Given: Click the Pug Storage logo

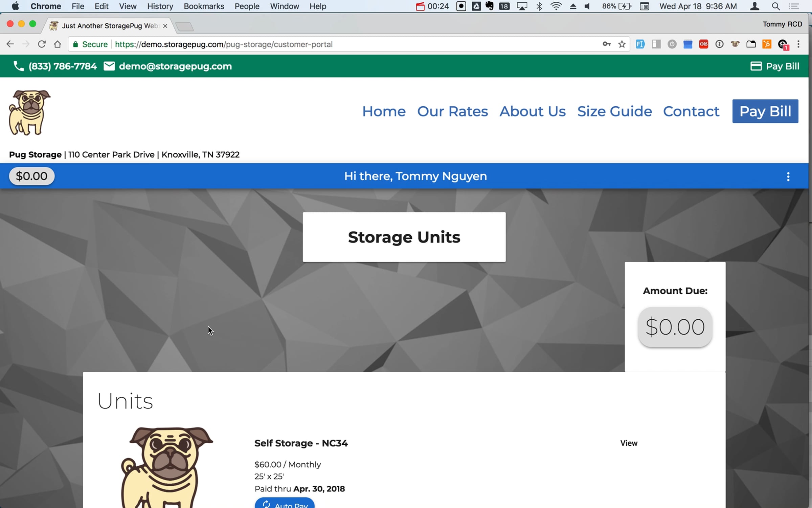Looking at the screenshot, I should 30,113.
